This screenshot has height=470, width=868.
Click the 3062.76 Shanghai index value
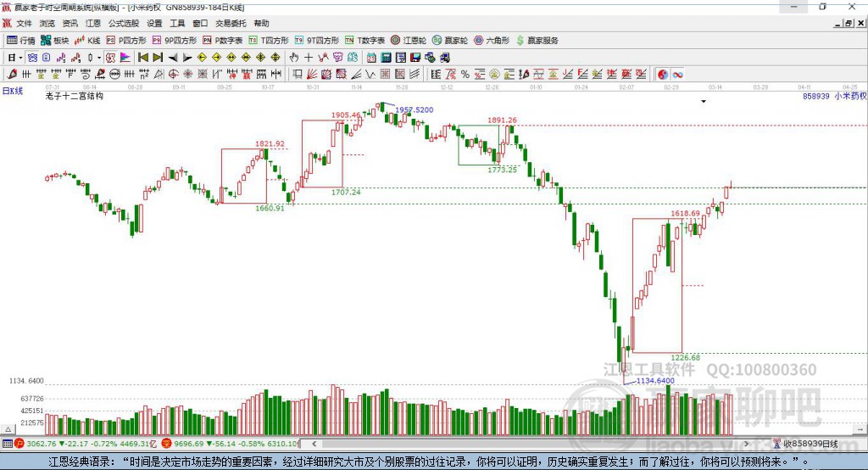[42, 444]
